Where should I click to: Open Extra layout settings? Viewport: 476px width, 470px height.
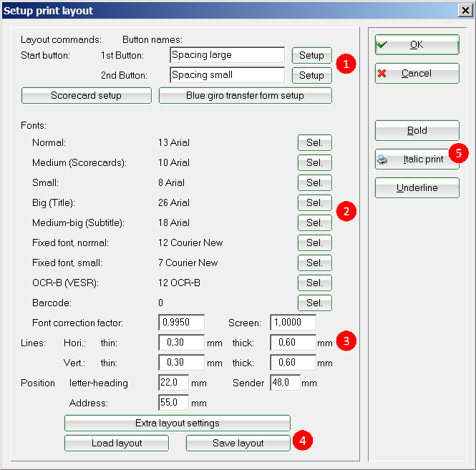pos(177,423)
